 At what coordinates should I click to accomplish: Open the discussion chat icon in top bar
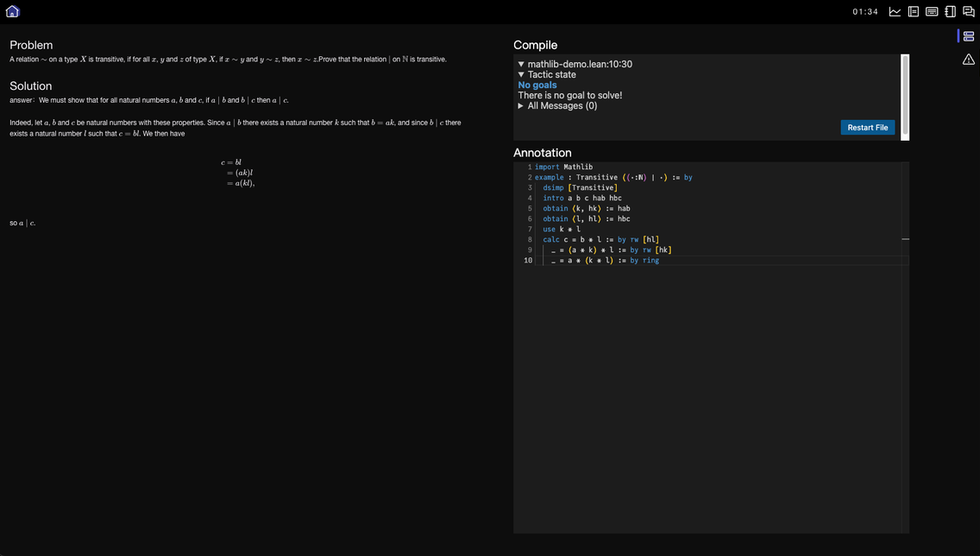(968, 11)
